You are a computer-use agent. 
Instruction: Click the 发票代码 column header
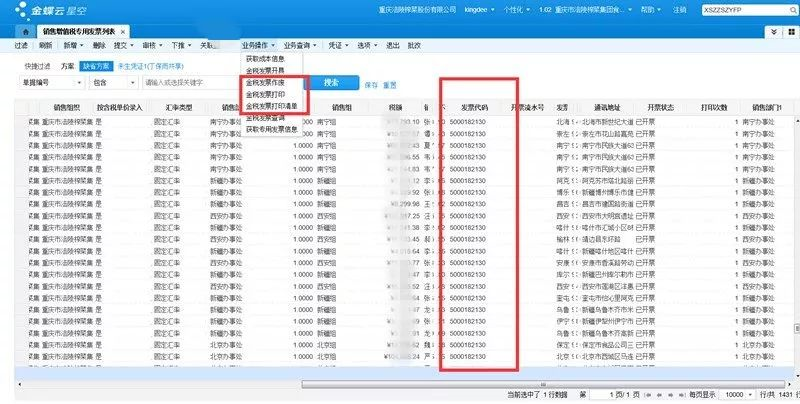click(474, 108)
